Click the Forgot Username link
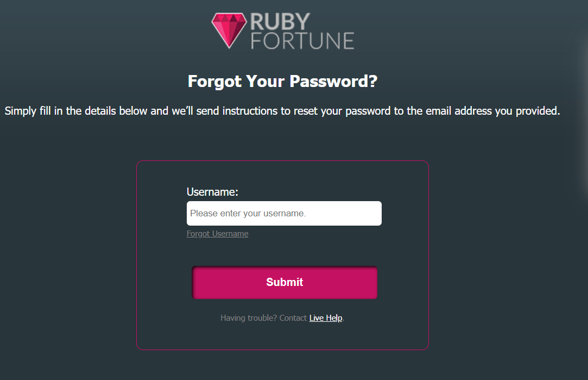The width and height of the screenshot is (588, 380). coord(217,233)
